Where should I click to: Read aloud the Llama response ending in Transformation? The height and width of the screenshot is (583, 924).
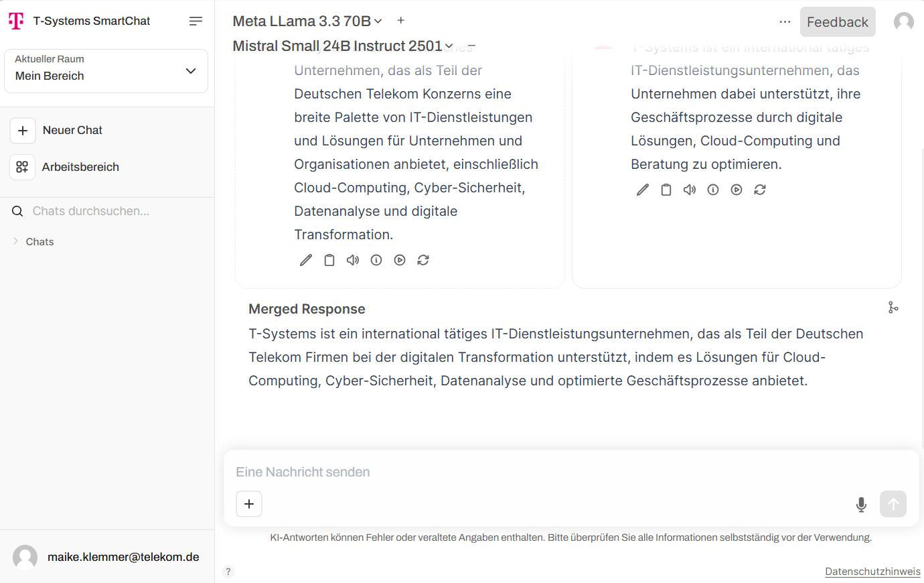(x=353, y=260)
